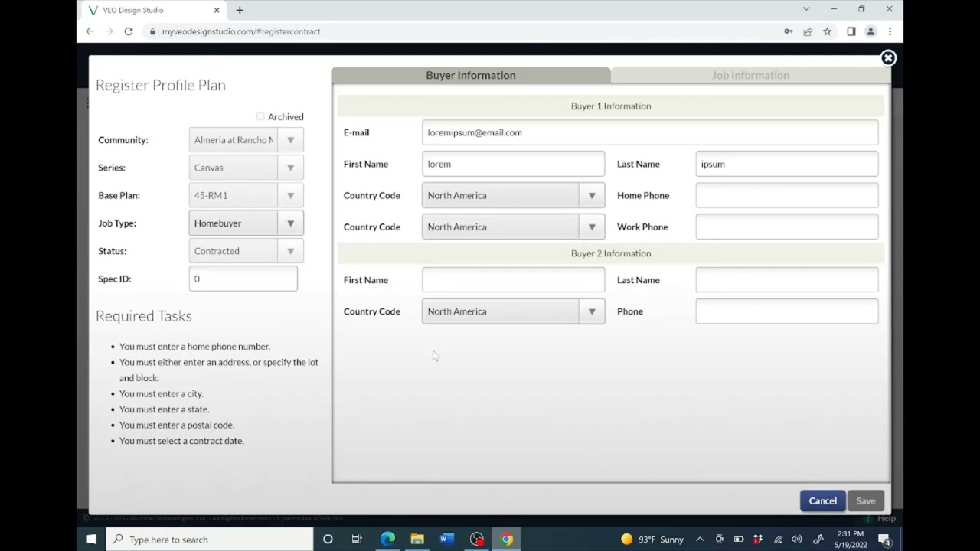Open a new browser tab
Screen dimensions: 980x551
tap(240, 10)
